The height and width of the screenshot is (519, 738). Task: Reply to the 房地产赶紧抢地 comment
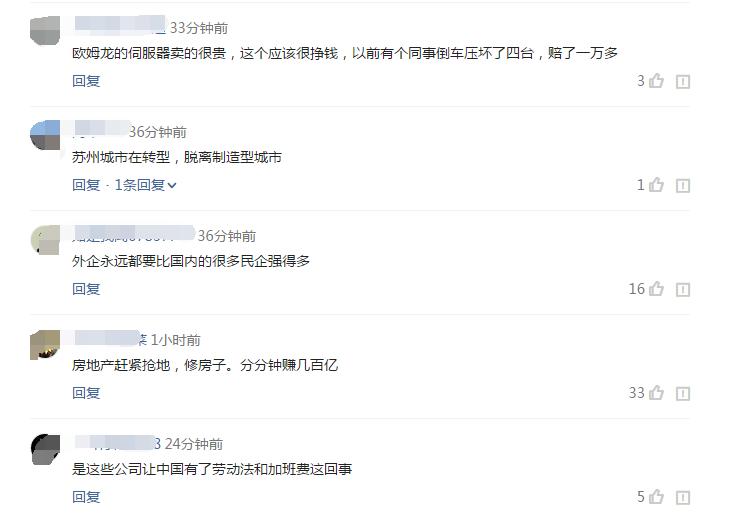tap(86, 393)
